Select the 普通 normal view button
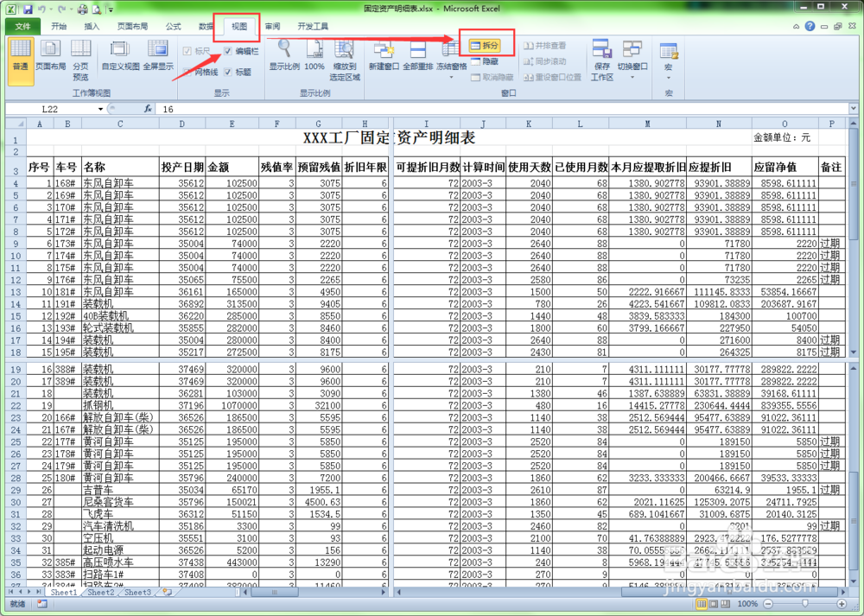The height and width of the screenshot is (616, 864). pos(21,61)
